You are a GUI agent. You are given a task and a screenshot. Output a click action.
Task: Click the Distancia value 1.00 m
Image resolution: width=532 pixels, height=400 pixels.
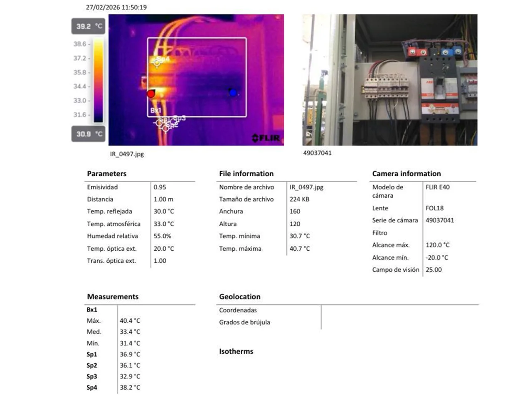tap(163, 199)
